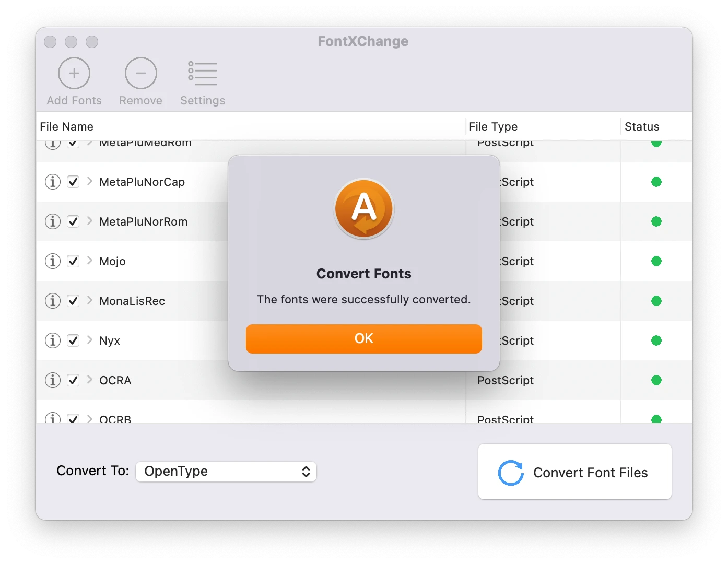The image size is (728, 564).
Task: Click the Remove label in toolbar
Action: (140, 100)
